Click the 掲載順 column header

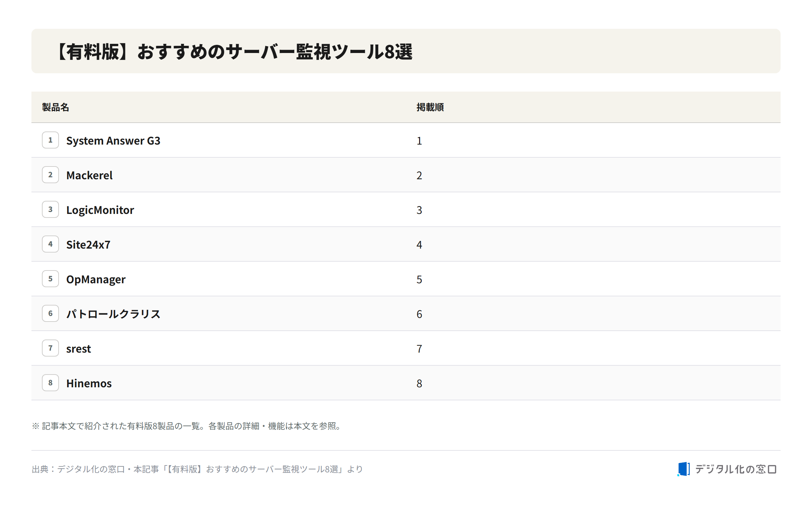point(430,107)
